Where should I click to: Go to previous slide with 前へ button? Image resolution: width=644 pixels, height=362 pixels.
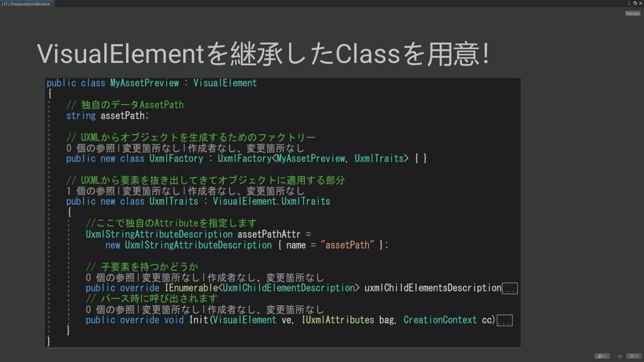[x=602, y=356]
